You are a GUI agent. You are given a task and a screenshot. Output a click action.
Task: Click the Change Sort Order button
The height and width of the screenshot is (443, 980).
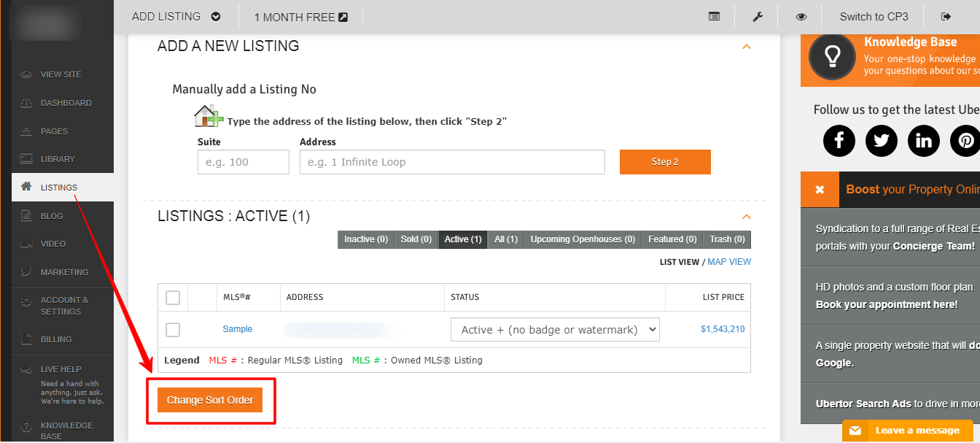click(x=210, y=400)
